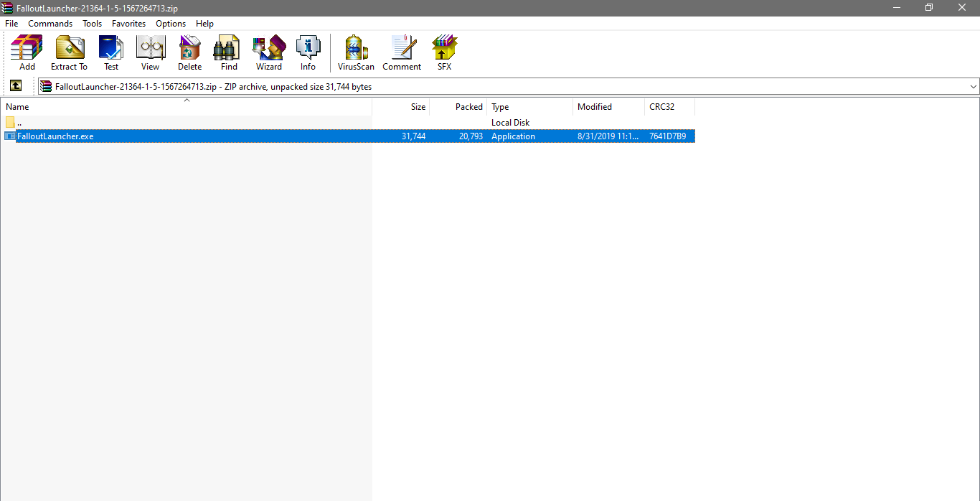The image size is (980, 501).
Task: Click the Extract To toolbar icon
Action: coord(69,52)
